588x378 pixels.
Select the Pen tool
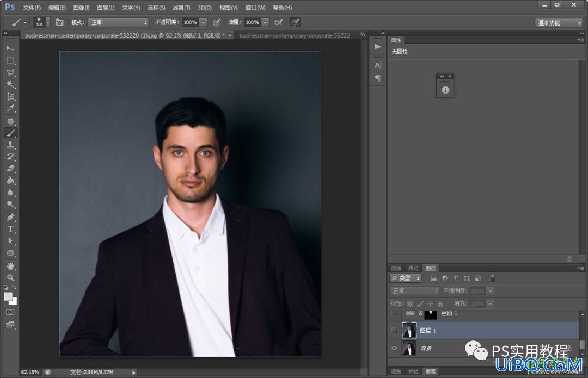coord(10,217)
